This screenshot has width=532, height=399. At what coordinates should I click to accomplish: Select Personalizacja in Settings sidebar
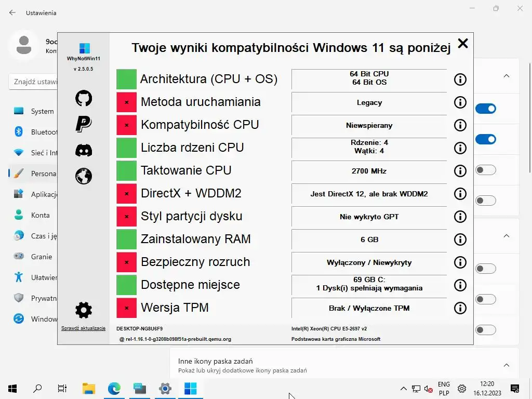click(34, 174)
